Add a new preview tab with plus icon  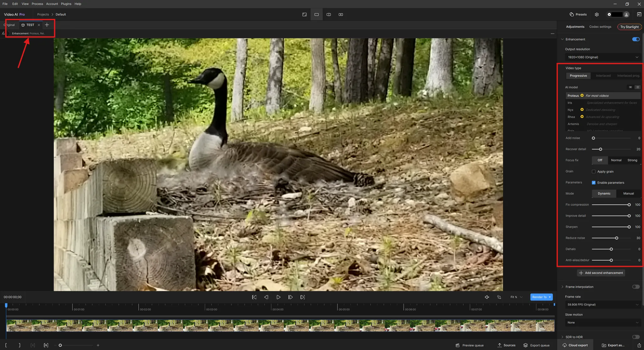coord(47,25)
